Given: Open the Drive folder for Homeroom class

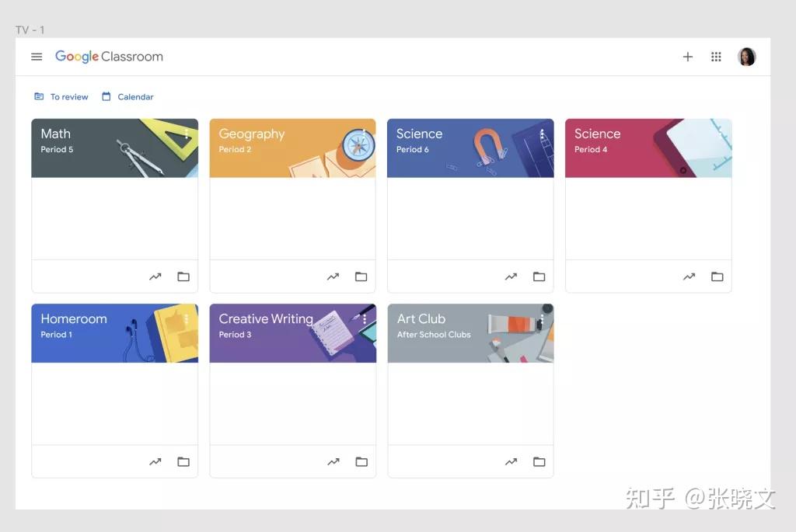Looking at the screenshot, I should (x=183, y=461).
